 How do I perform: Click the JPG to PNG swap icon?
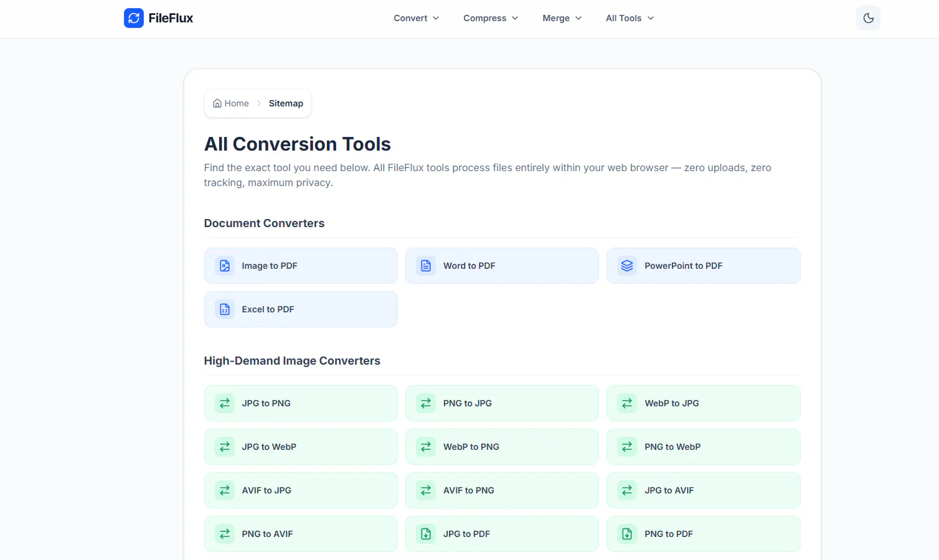[x=225, y=403]
